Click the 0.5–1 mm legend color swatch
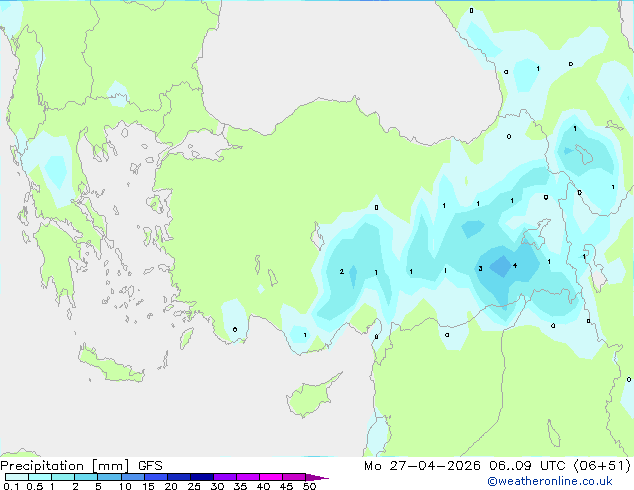Image resolution: width=634 pixels, height=490 pixels. [40, 477]
